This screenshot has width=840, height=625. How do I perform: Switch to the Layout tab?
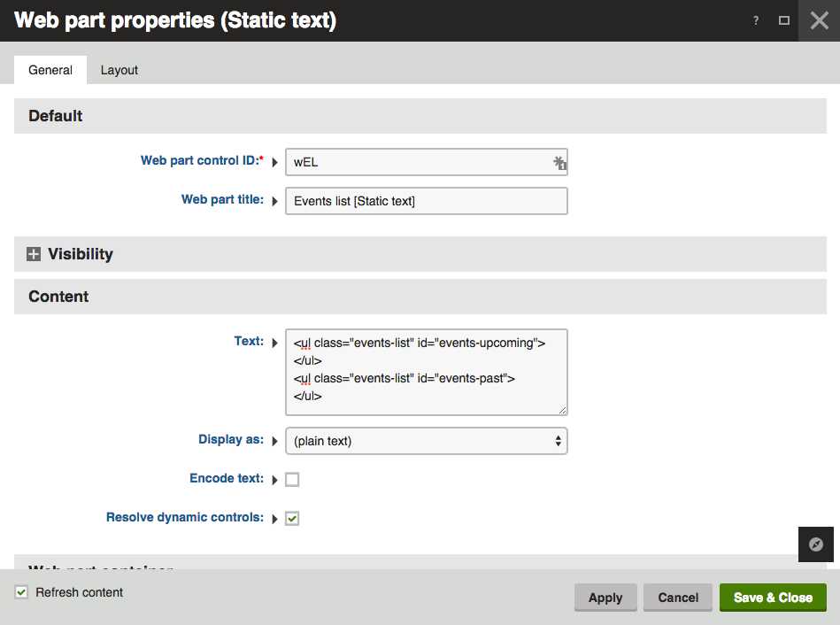coord(119,70)
